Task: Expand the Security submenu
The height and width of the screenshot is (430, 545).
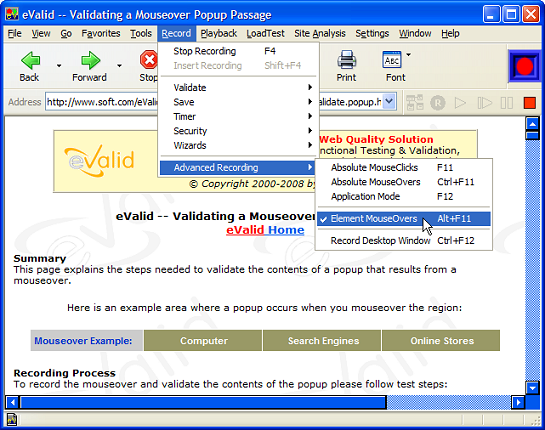Action: coord(238,131)
